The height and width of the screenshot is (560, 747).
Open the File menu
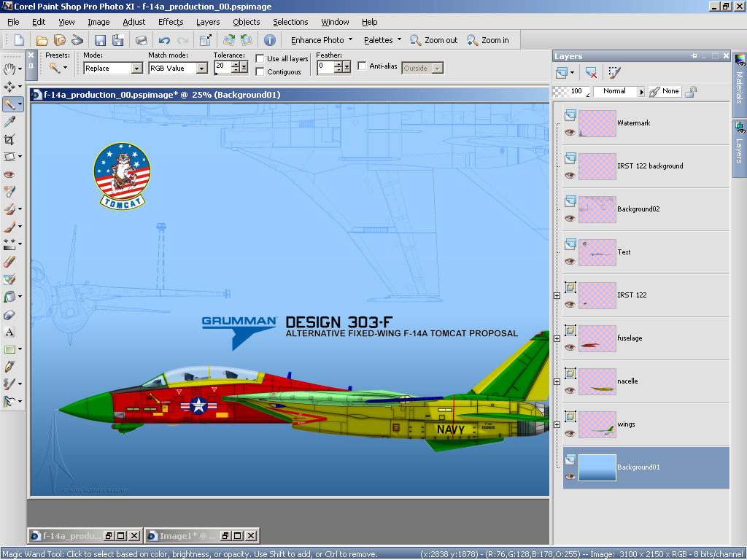click(13, 22)
